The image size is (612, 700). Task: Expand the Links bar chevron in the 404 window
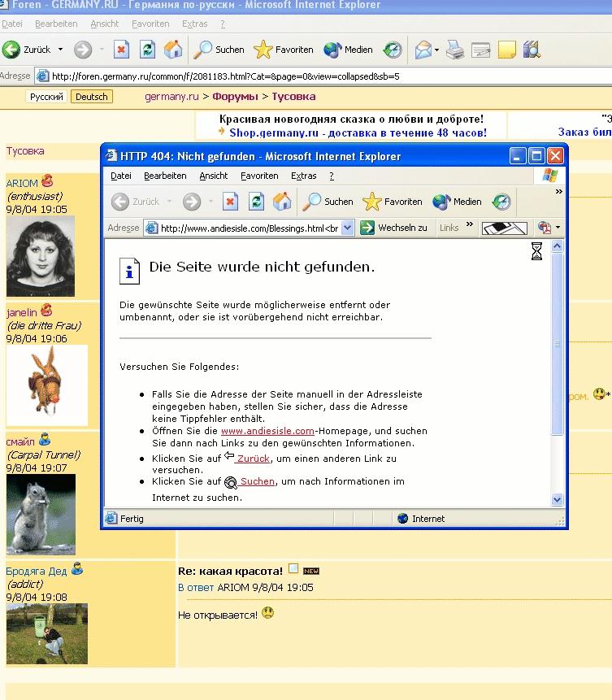coord(471,228)
